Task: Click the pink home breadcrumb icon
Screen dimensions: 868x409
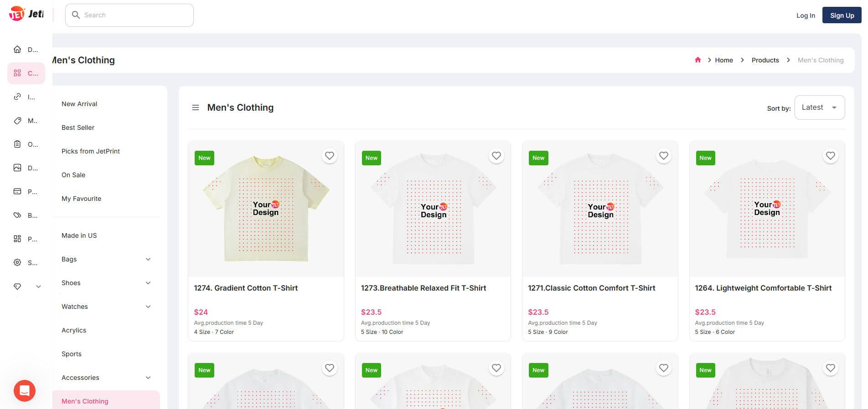Action: click(x=697, y=60)
